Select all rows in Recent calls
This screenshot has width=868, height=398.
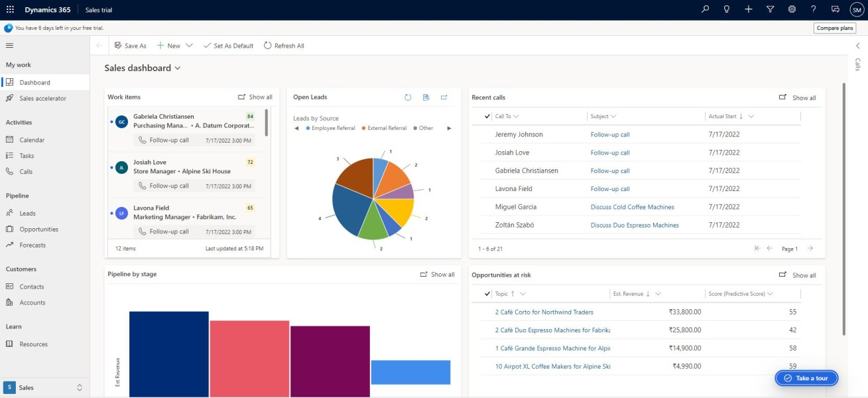(x=487, y=116)
